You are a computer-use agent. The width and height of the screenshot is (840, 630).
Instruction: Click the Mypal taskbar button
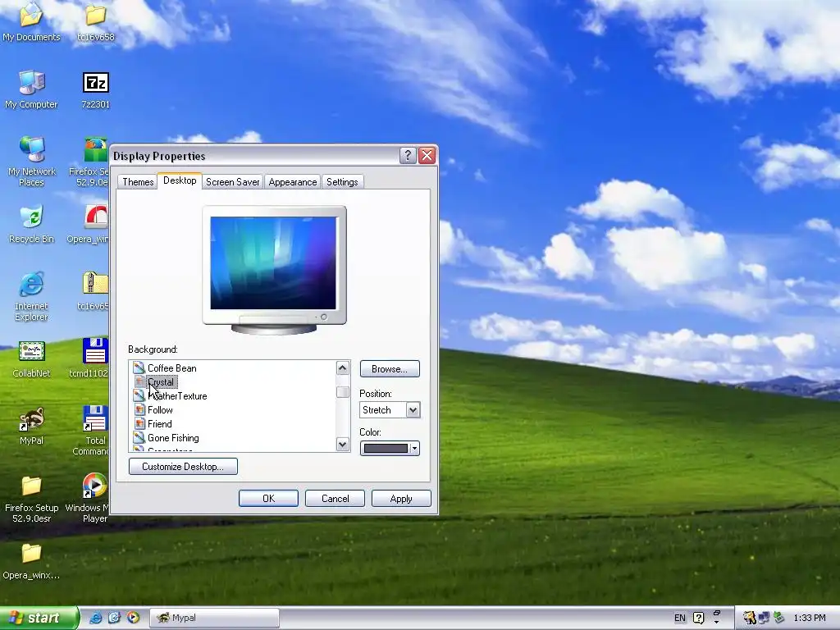pos(214,618)
